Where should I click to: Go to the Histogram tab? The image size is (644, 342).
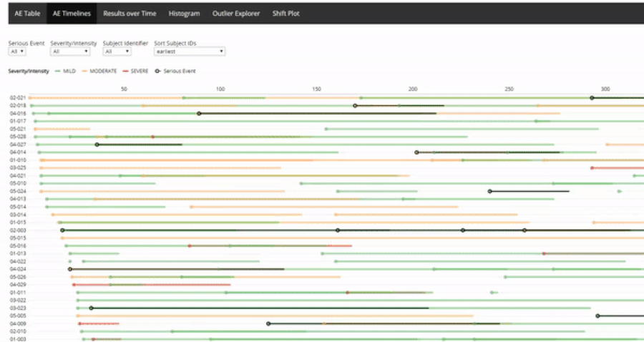coord(185,14)
